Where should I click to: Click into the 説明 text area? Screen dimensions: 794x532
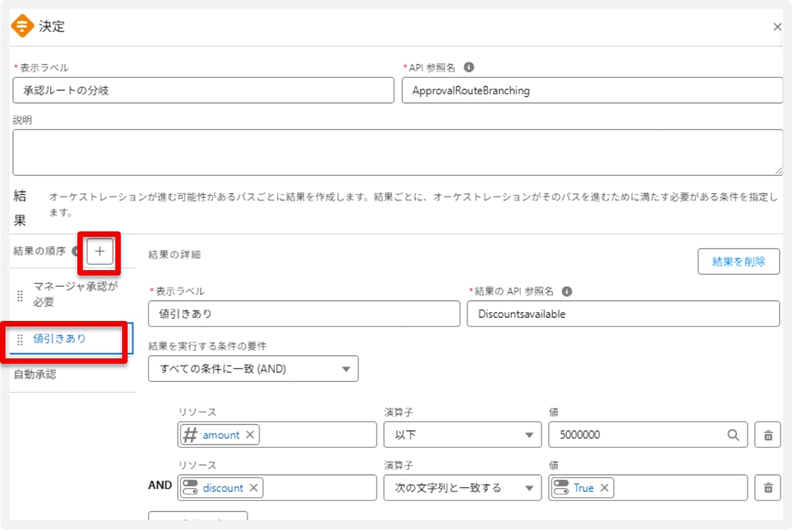(x=397, y=153)
